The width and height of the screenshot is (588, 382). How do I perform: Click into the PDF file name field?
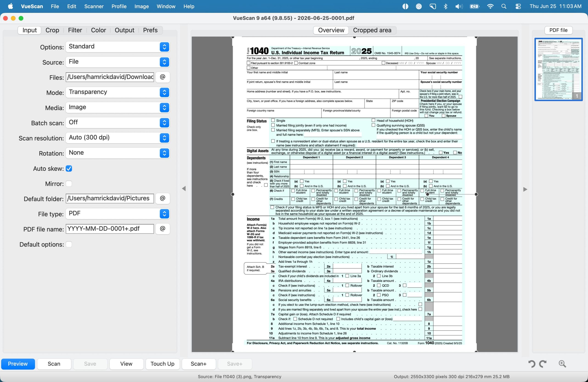click(x=110, y=229)
